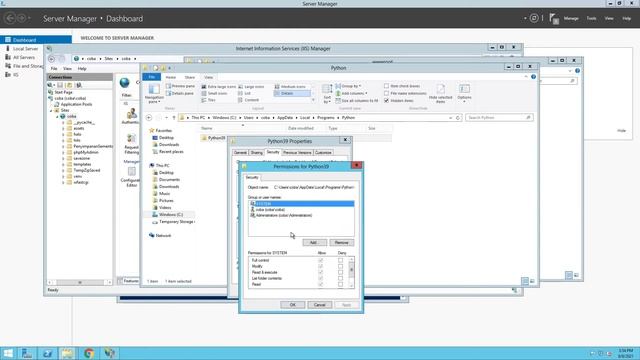Open Sort by dropdown in ribbon
The image size is (640, 360).
coord(327,93)
